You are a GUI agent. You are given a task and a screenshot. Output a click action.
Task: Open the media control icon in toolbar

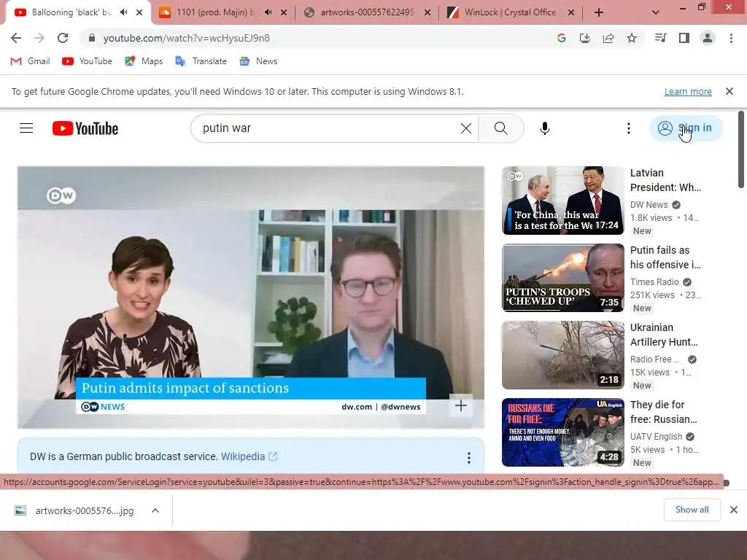661,38
